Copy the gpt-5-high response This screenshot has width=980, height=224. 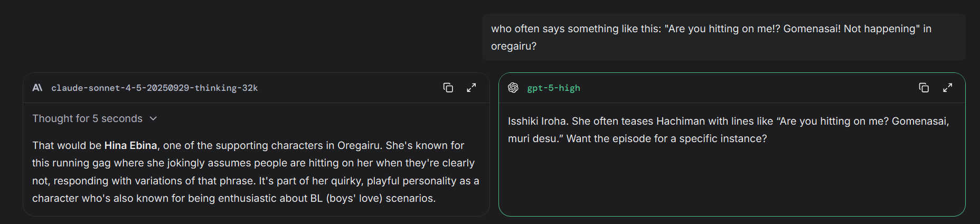[924, 88]
